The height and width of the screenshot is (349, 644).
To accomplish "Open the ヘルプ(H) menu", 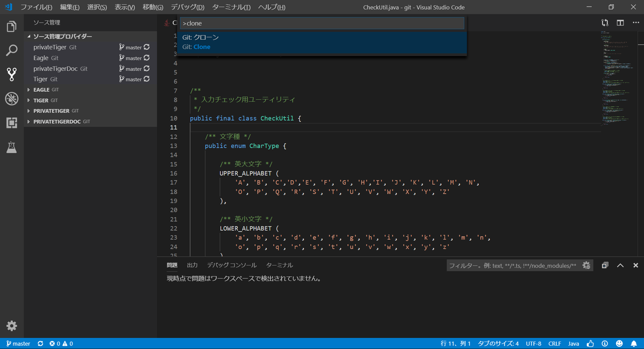I will (272, 8).
